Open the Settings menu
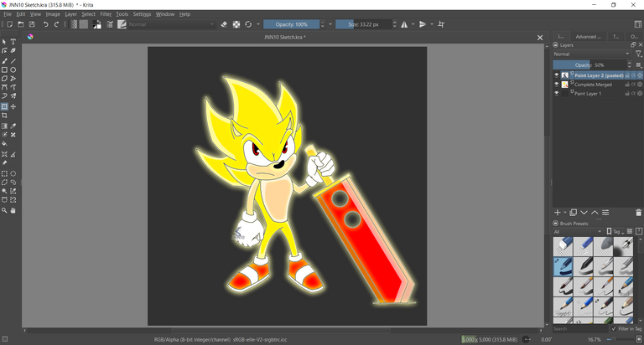The height and width of the screenshot is (345, 644). (x=142, y=14)
